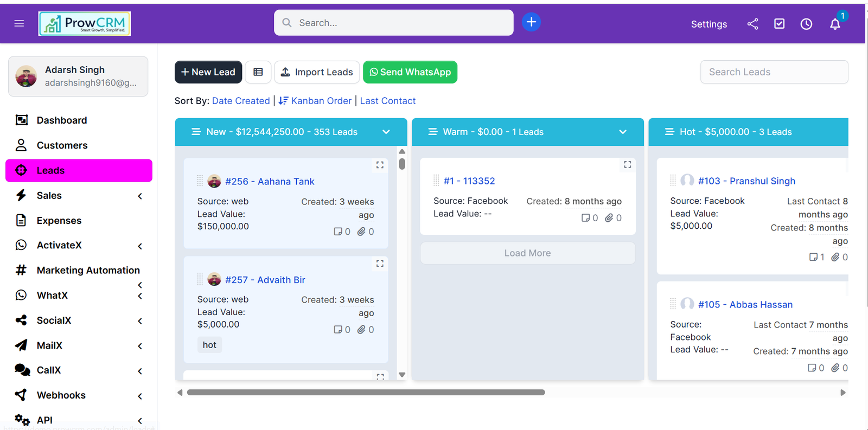The width and height of the screenshot is (868, 430).
Task: Go to Dashboard in the sidebar
Action: (x=79, y=120)
